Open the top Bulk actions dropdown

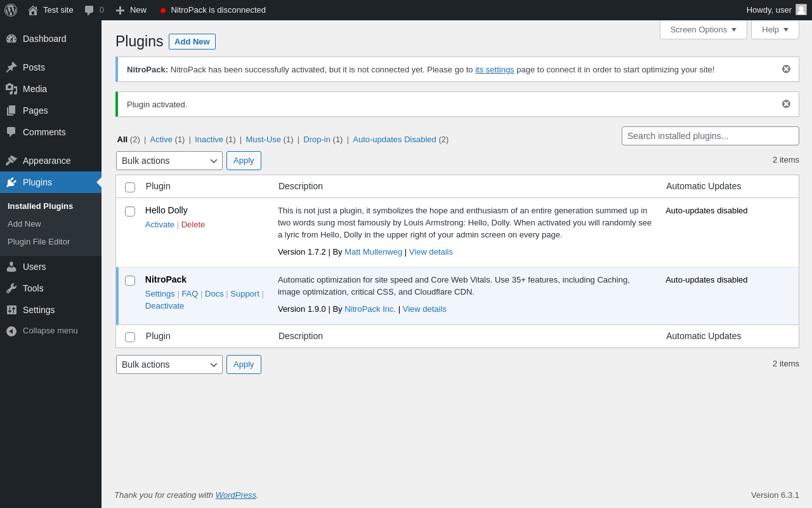pos(169,161)
